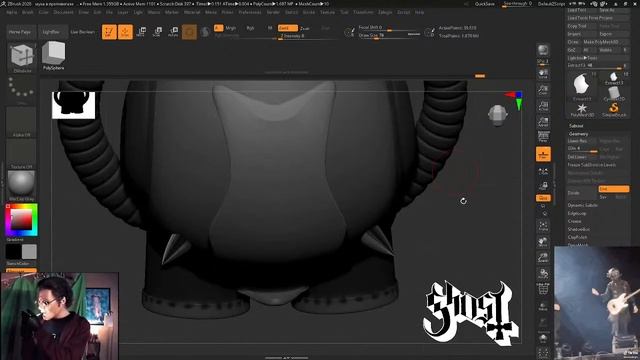The image size is (640, 360).
Task: Toggle Qxyz rotation mode
Action: (x=543, y=198)
